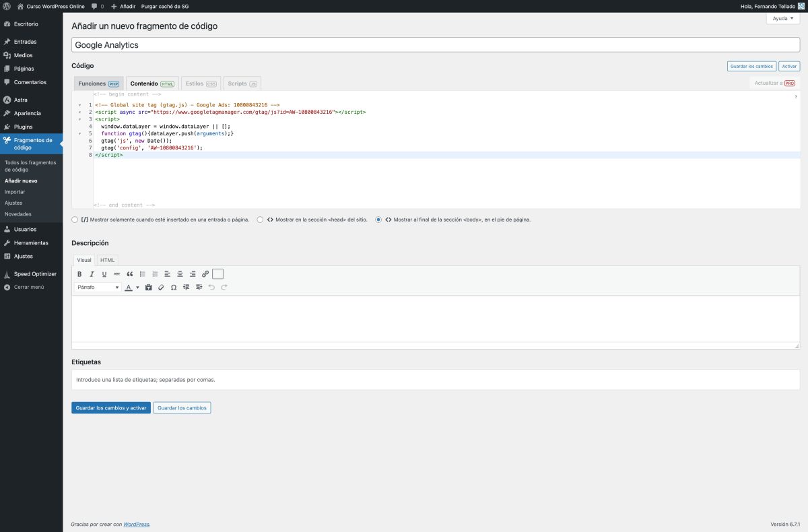This screenshot has height=532, width=808.
Task: Choose show only when inserted in a post
Action: pos(75,220)
